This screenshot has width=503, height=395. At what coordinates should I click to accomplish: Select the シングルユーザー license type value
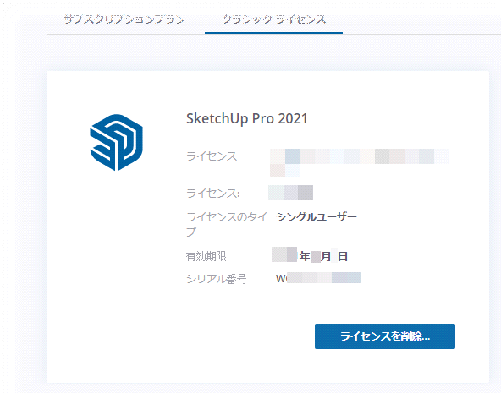click(317, 217)
